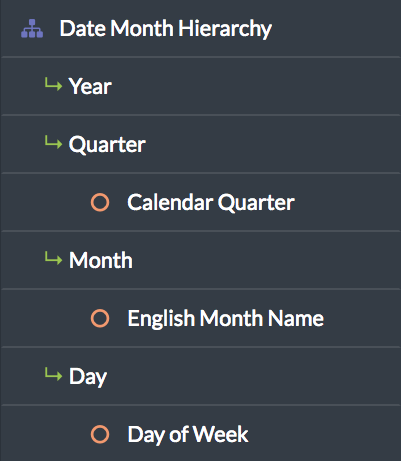Image resolution: width=401 pixels, height=461 pixels.
Task: Click the green arrow beside Month
Action: [53, 258]
